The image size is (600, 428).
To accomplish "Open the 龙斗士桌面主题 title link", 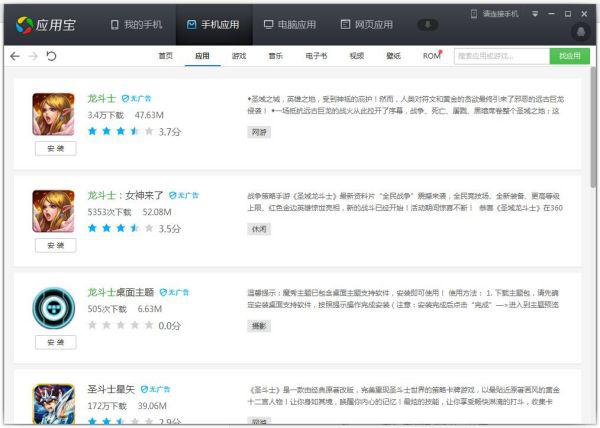I will click(x=121, y=292).
